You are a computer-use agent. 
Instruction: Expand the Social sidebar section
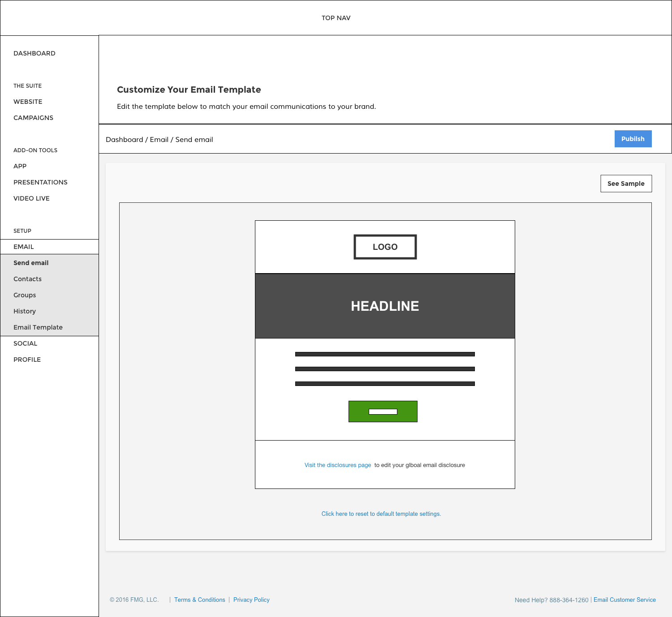tap(25, 343)
